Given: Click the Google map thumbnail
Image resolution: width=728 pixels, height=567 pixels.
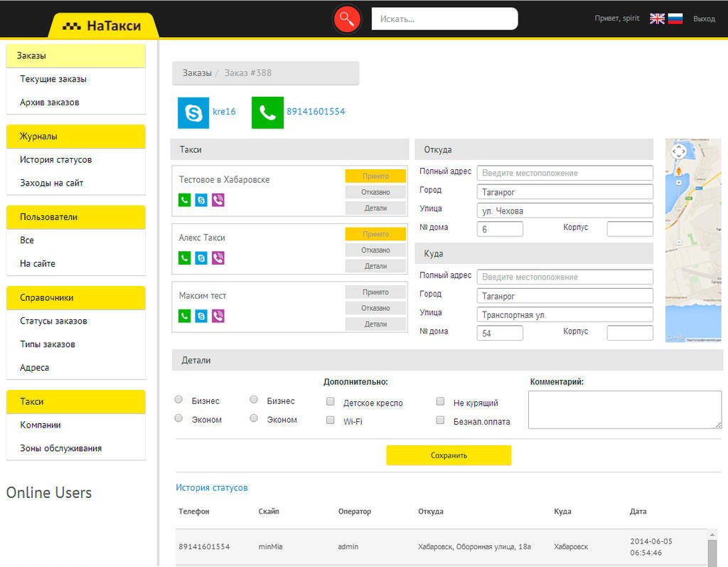Looking at the screenshot, I should click(693, 240).
